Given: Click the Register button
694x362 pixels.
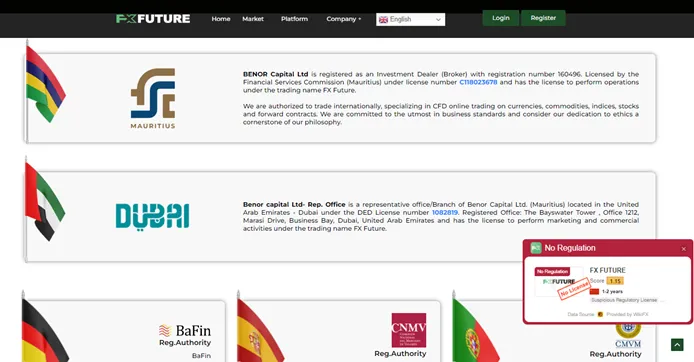Looking at the screenshot, I should [x=543, y=18].
